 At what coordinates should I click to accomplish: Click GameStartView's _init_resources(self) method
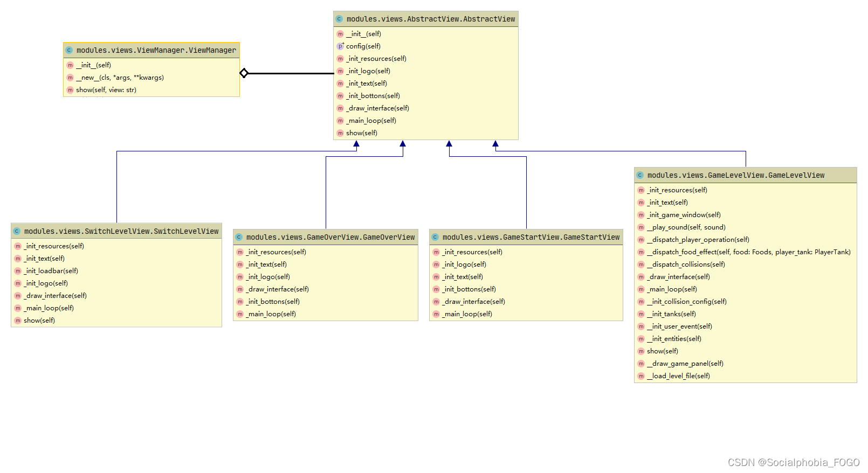click(x=472, y=252)
